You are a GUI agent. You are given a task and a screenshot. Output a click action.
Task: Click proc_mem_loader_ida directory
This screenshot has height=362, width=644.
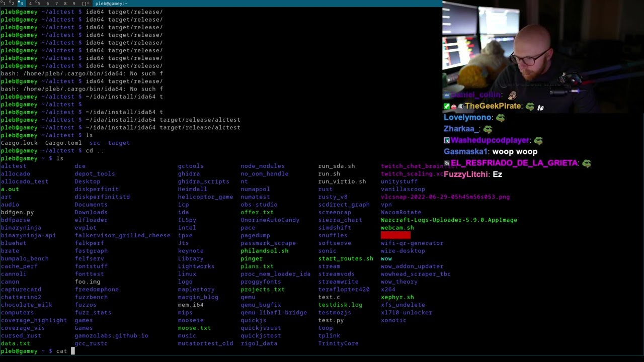pos(275,274)
